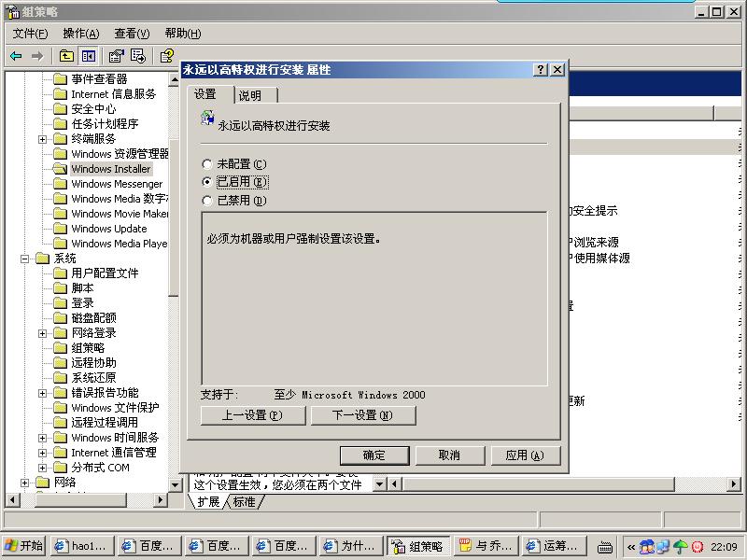The height and width of the screenshot is (560, 747).
Task: Click the 系统 folder icon
Action: click(x=43, y=259)
